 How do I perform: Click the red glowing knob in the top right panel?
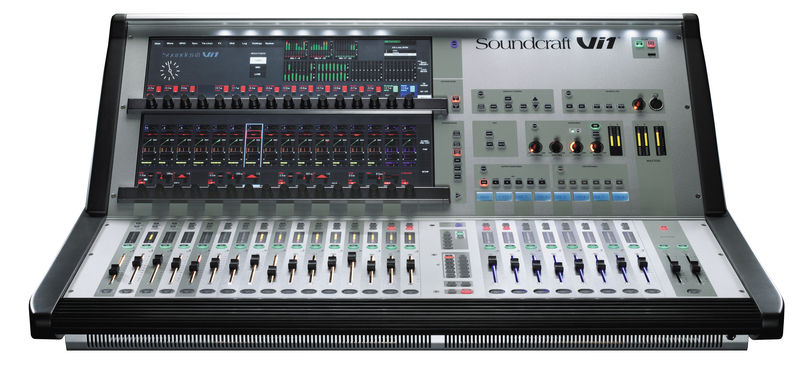click(639, 104)
